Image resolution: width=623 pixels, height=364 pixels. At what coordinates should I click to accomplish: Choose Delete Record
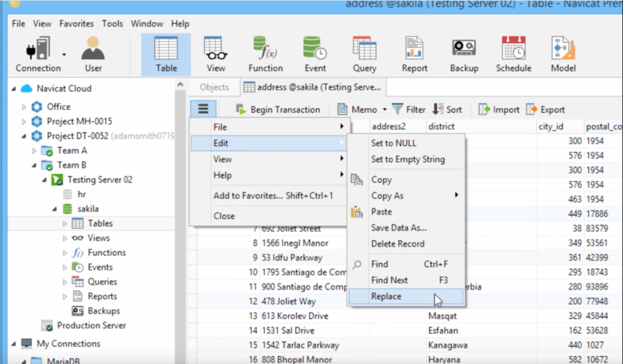coord(406,243)
